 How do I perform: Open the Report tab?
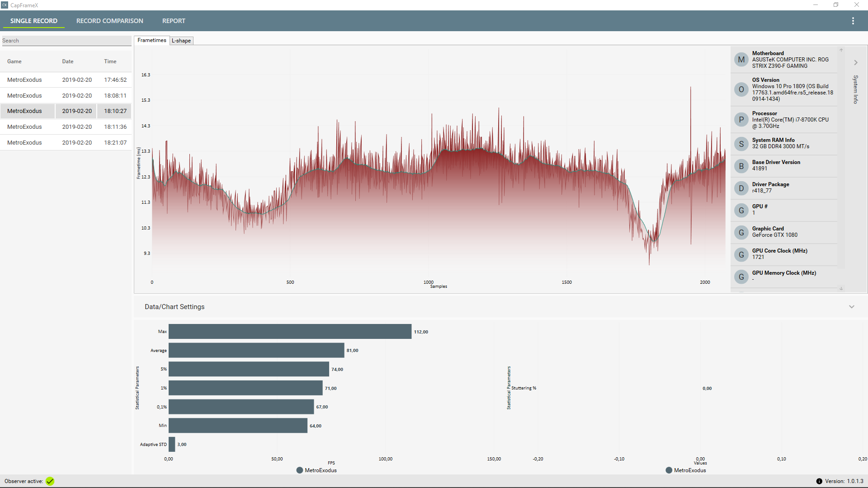coord(174,21)
